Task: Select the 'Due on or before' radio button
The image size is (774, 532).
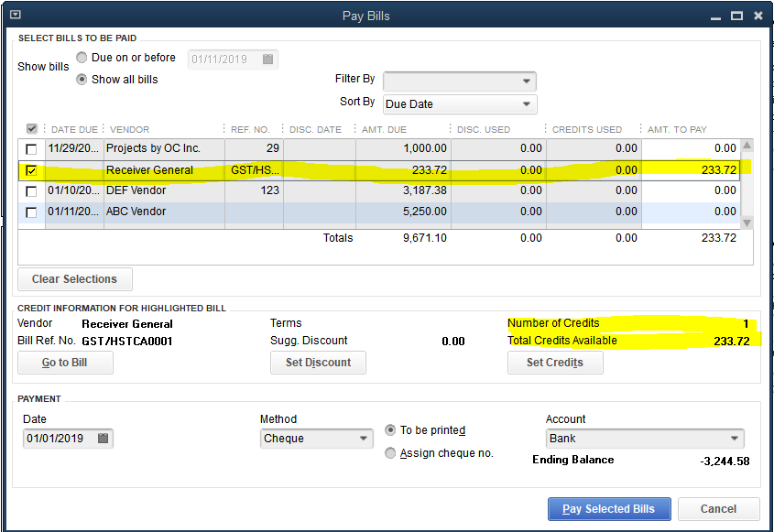Action: click(x=82, y=58)
